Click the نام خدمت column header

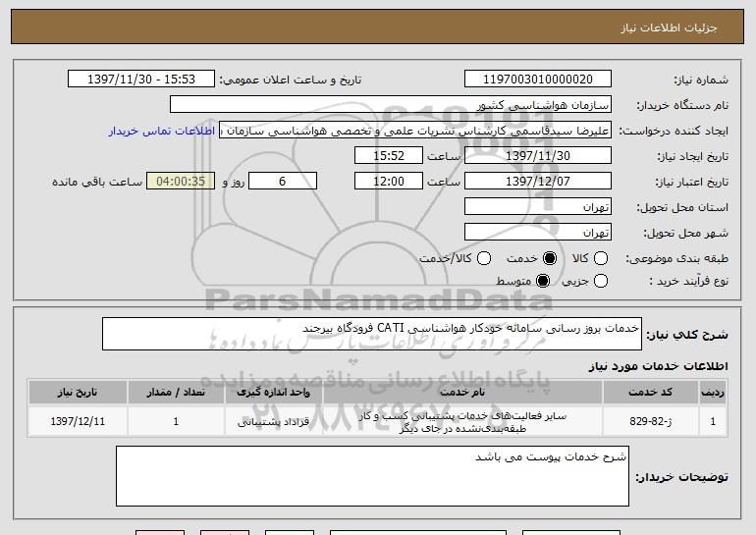pos(462,393)
